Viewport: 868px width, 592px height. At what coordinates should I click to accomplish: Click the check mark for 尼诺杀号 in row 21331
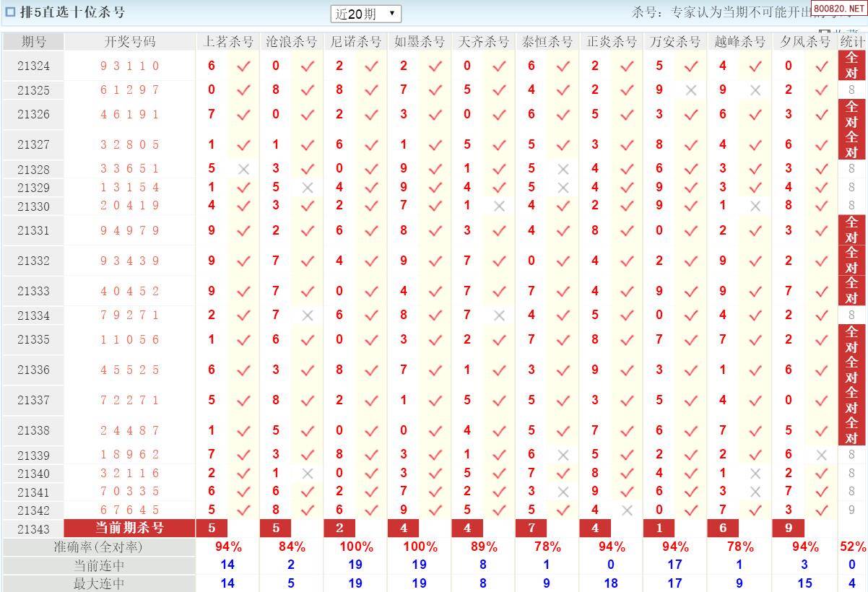[x=371, y=231]
